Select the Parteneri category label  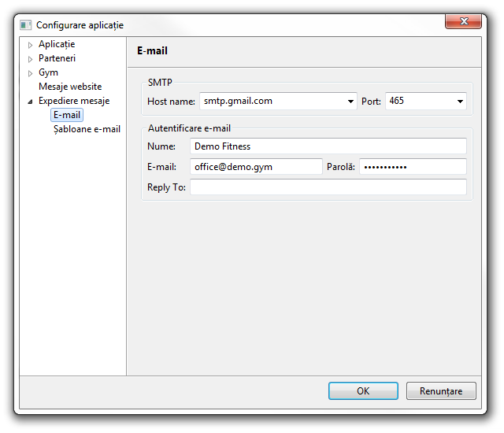(57, 58)
